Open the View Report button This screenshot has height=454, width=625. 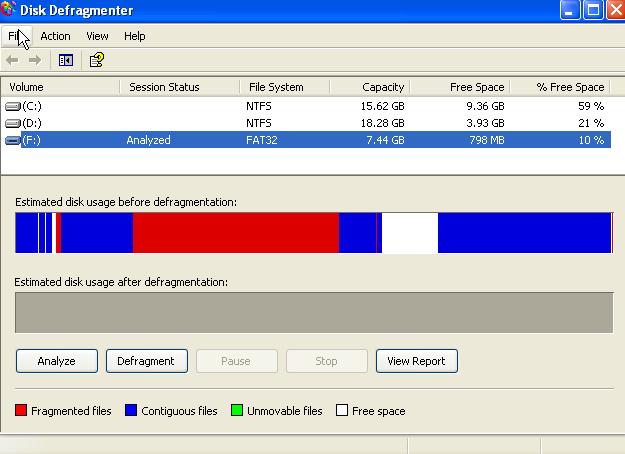(x=417, y=361)
